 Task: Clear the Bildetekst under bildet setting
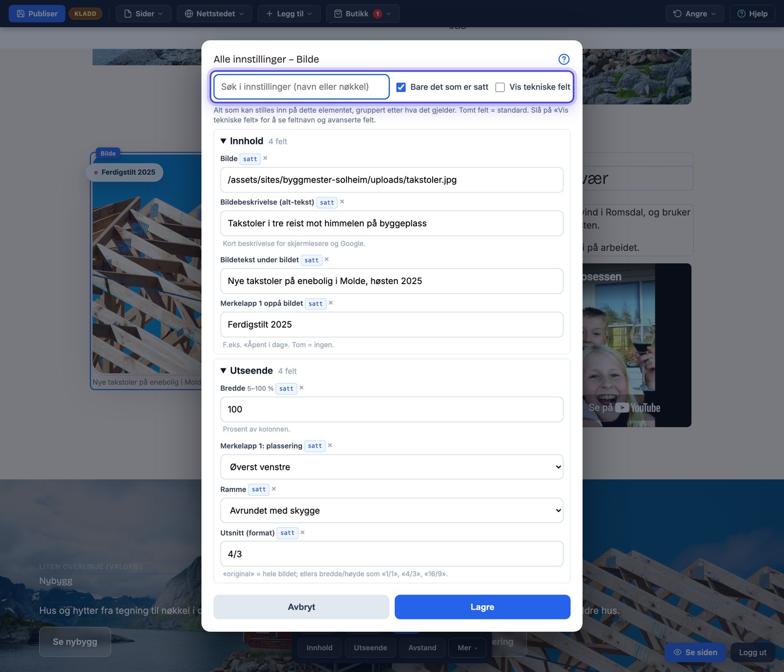coord(326,260)
